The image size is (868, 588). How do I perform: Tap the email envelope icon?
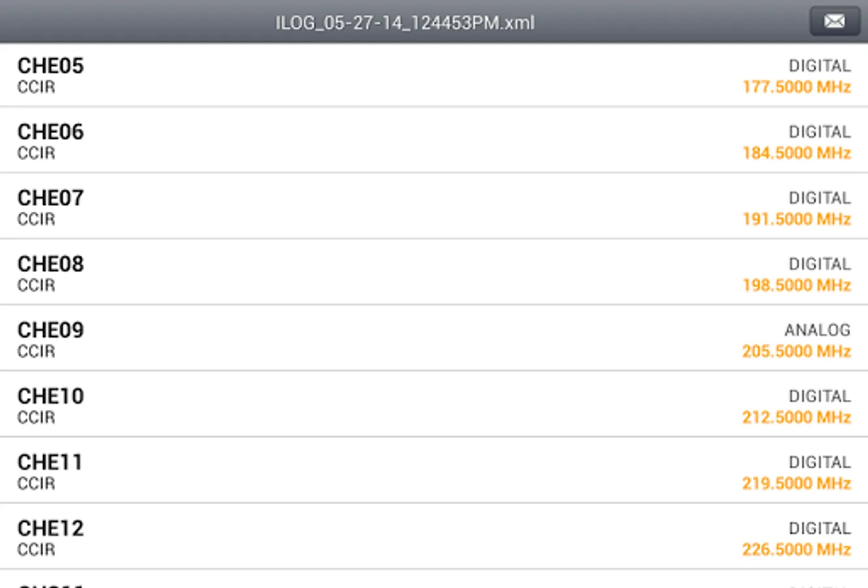[834, 22]
